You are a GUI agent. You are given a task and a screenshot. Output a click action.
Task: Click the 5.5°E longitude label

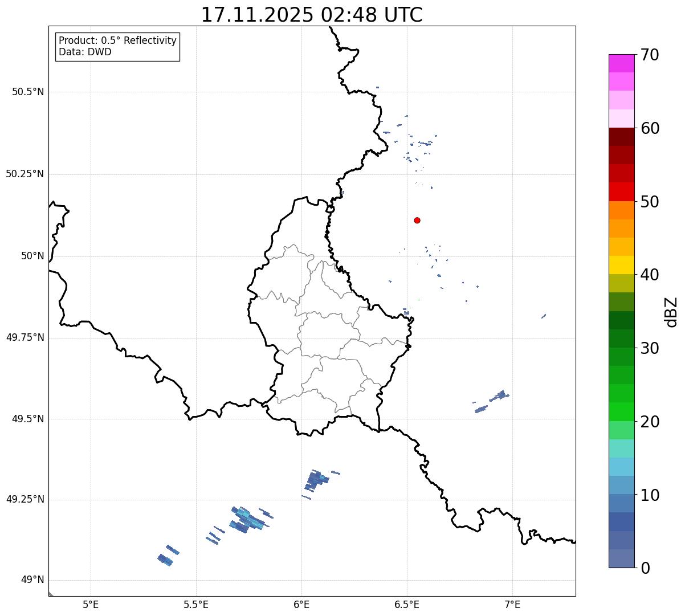click(196, 604)
